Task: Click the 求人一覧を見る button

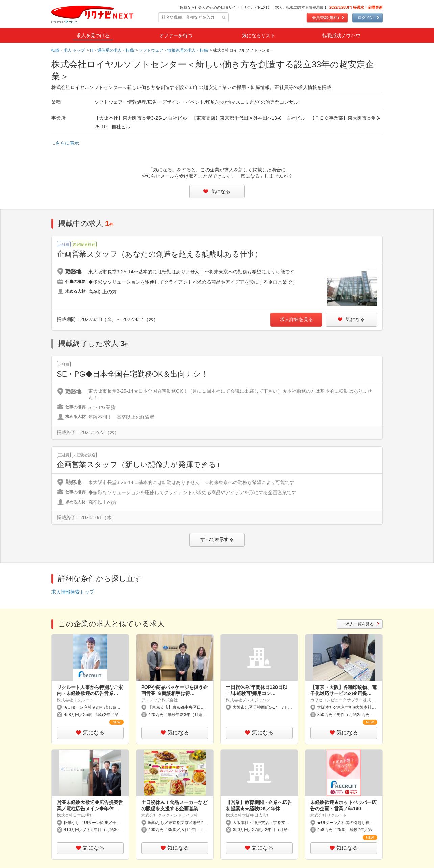Action: click(x=360, y=624)
